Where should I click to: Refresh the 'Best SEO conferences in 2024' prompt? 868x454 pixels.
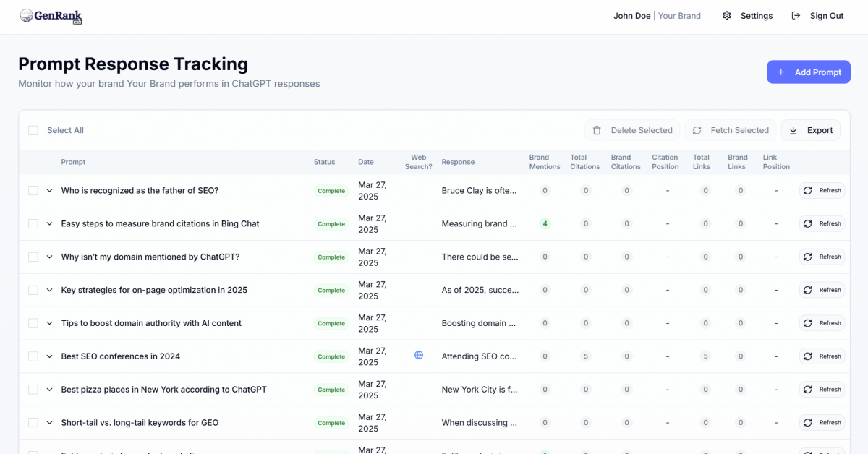coord(822,356)
